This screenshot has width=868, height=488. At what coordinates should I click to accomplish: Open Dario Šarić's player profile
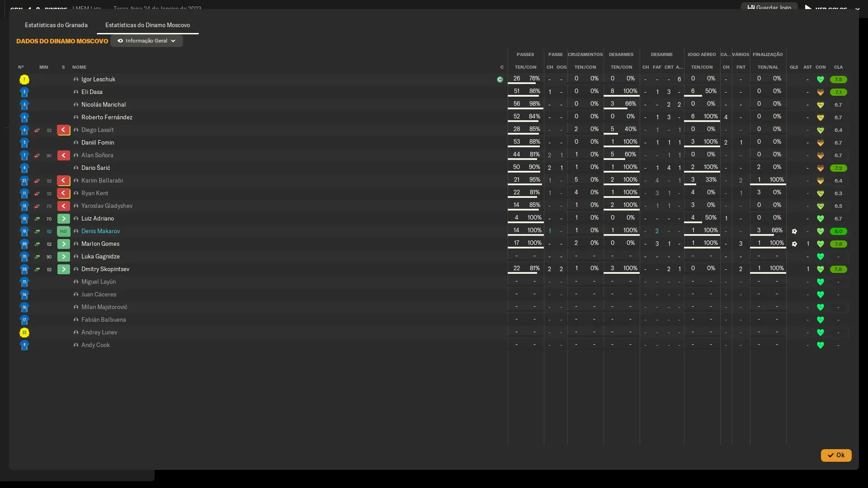point(96,168)
